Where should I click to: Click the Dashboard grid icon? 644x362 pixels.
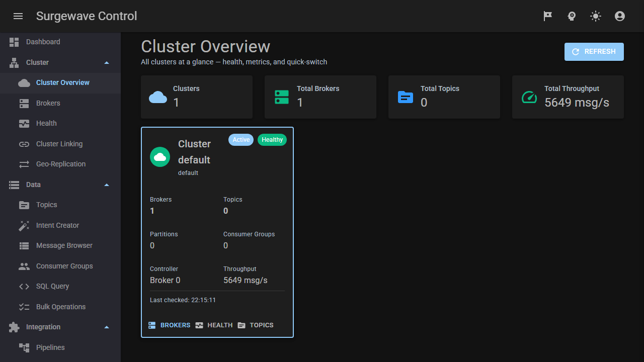tap(14, 42)
